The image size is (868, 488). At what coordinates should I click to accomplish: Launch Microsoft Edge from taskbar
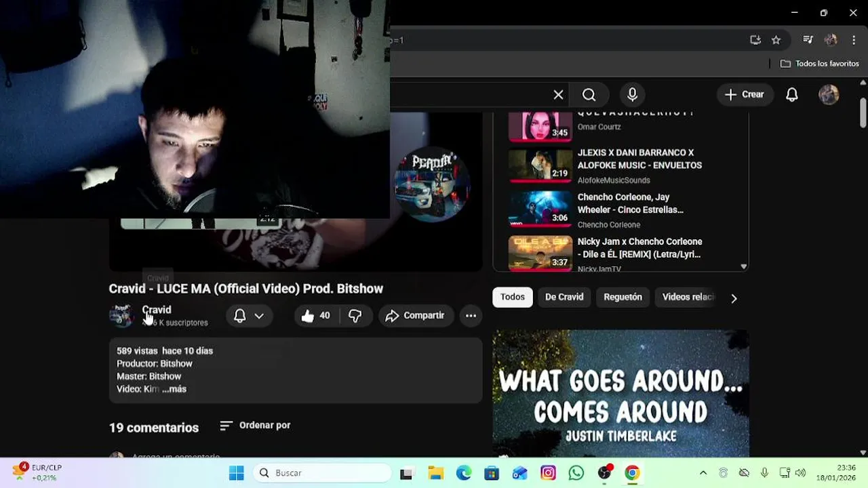(x=463, y=473)
